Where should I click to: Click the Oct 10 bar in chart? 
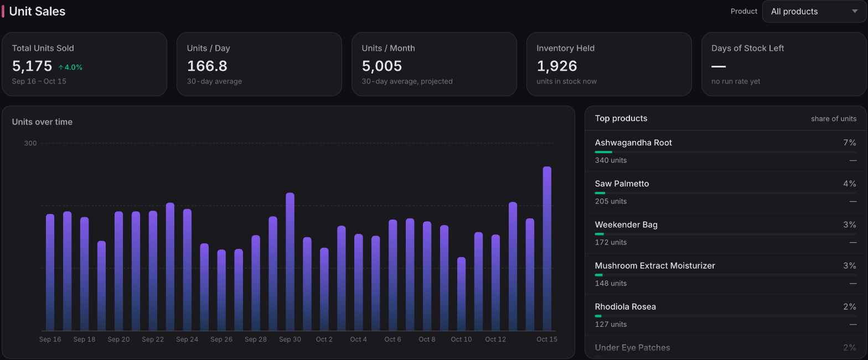461,294
